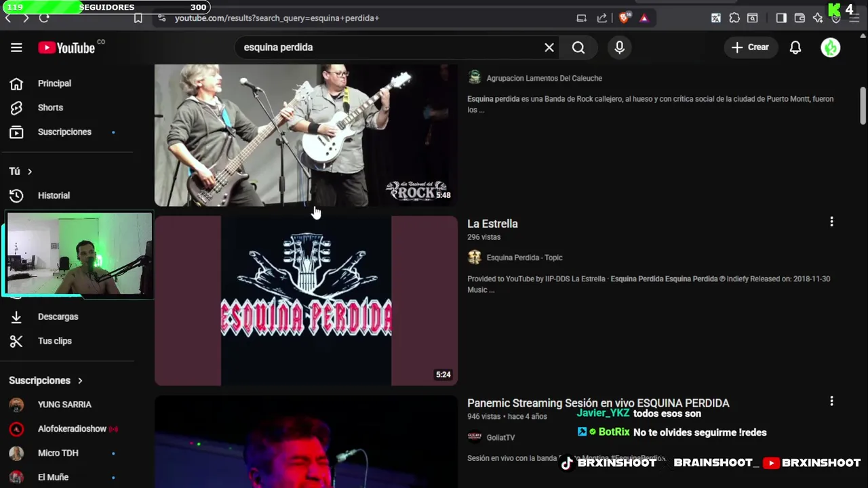Open Agrupacion Lamentos Del Caleuche channel

point(544,78)
